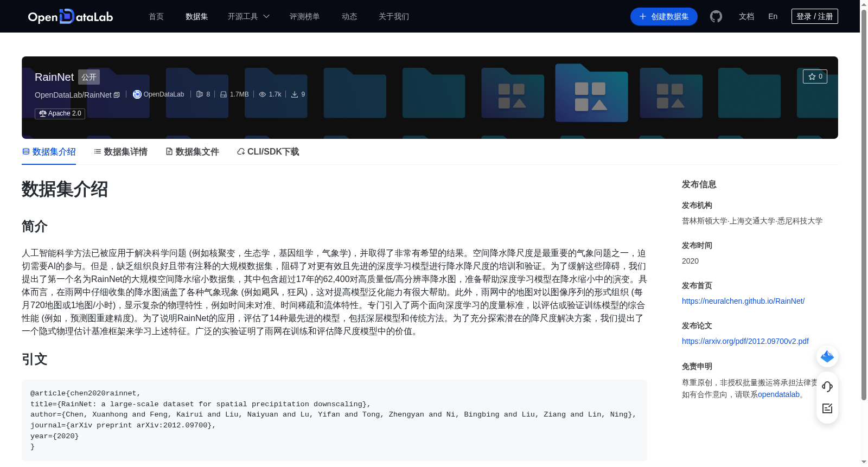868x467 pixels.
Task: Open the customer support headset icon
Action: [827, 387]
